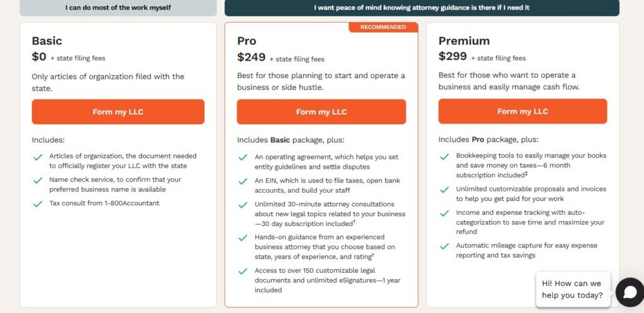This screenshot has width=644, height=313.
Task: Click the $249 Pro price
Action: 252,57
